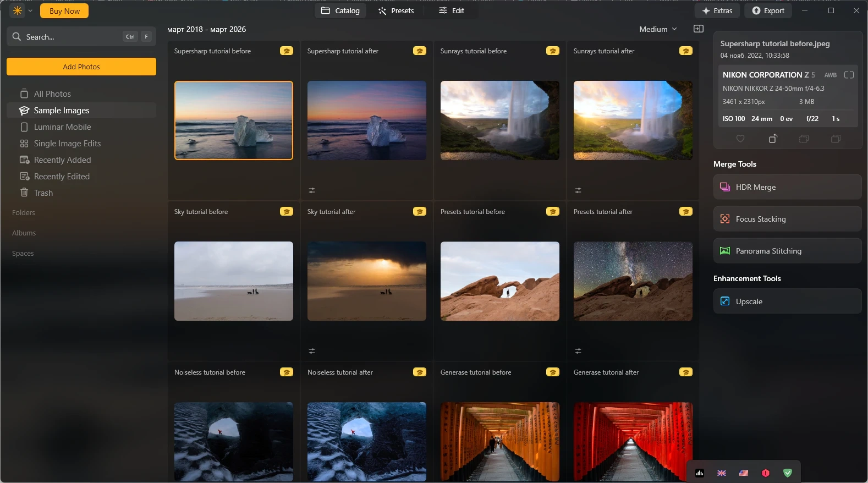The image size is (868, 483).
Task: Open Luminar Mobile in the sidebar
Action: (81, 127)
